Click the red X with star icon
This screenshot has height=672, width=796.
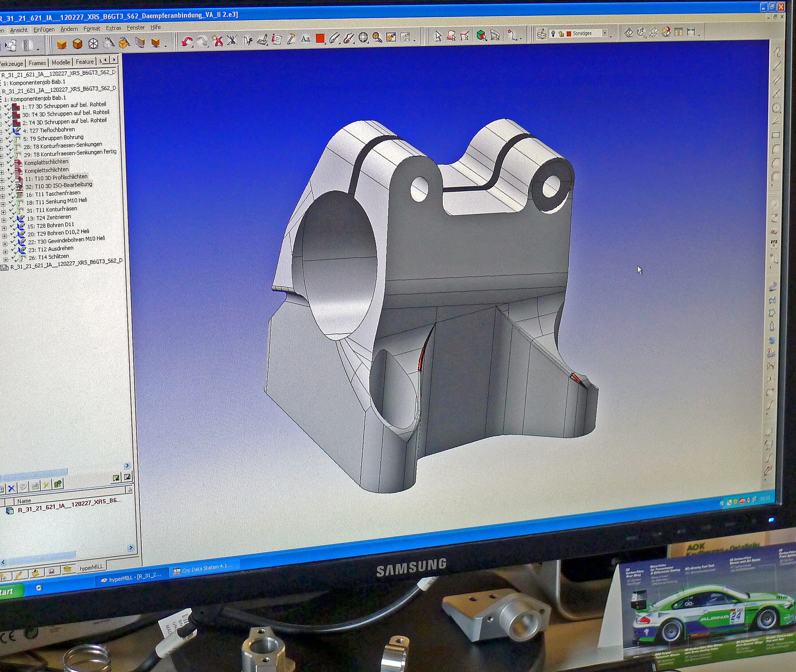[x=217, y=40]
